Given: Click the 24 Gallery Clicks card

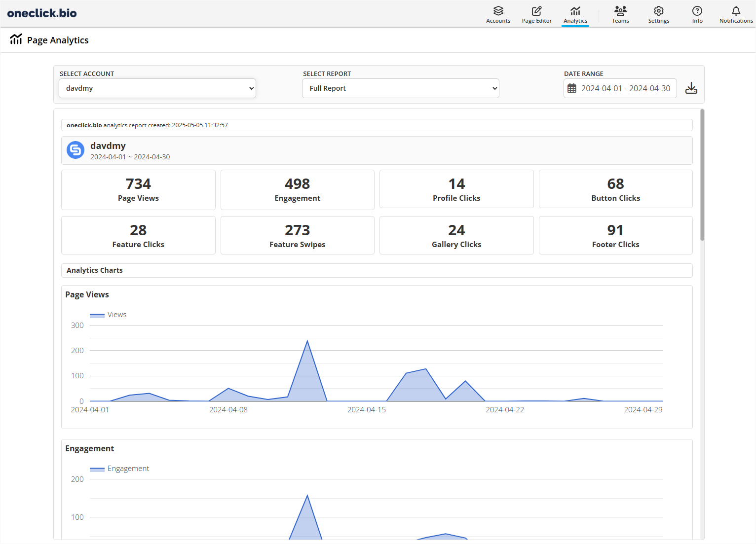Looking at the screenshot, I should pos(456,235).
